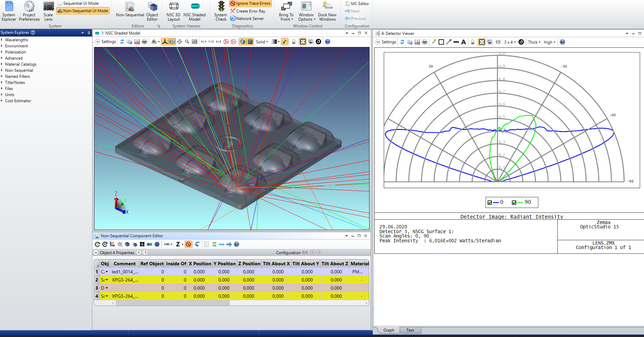
Task: Open help in Non-Sequential Component Editor toolbar
Action: pos(237,244)
